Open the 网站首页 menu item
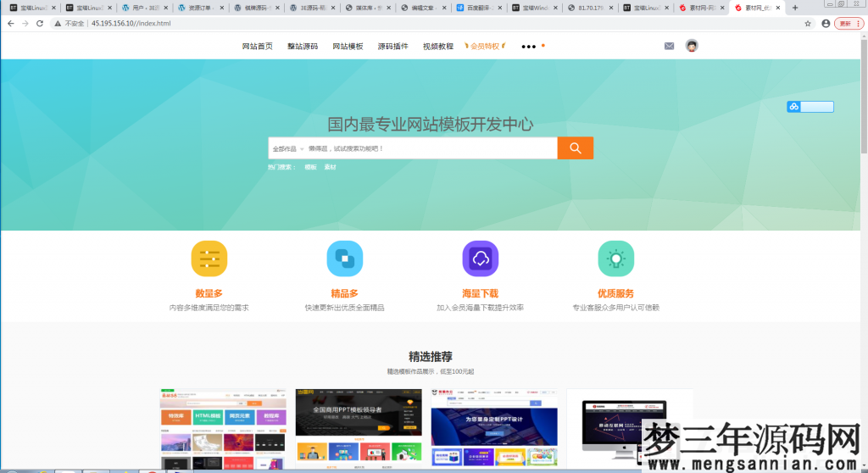 tap(258, 47)
